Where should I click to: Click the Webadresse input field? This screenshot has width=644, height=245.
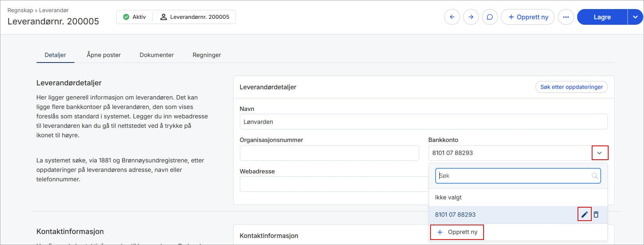334,184
